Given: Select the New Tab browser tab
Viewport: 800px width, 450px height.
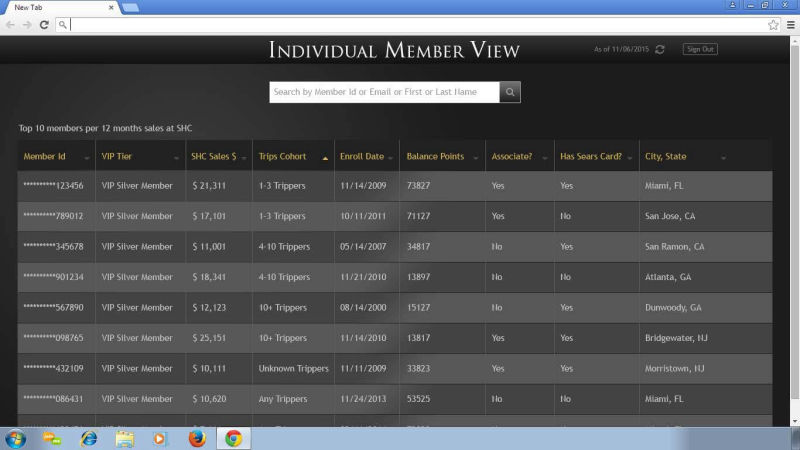Looking at the screenshot, I should pyautogui.click(x=58, y=7).
